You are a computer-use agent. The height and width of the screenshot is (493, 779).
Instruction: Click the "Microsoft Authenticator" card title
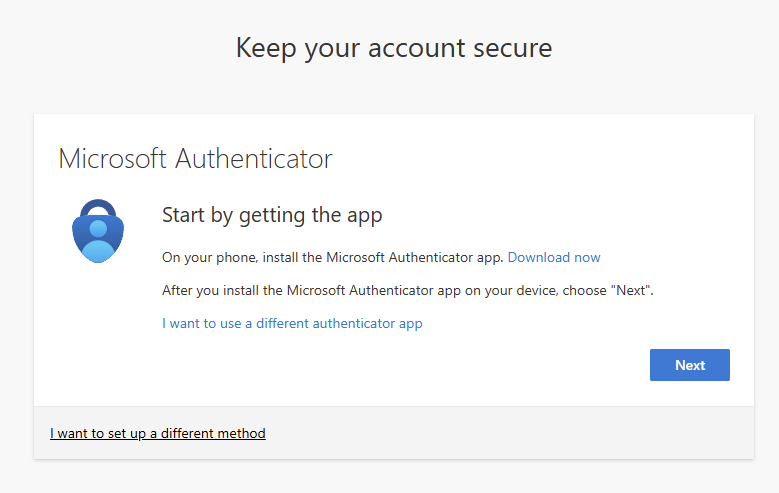(x=196, y=158)
